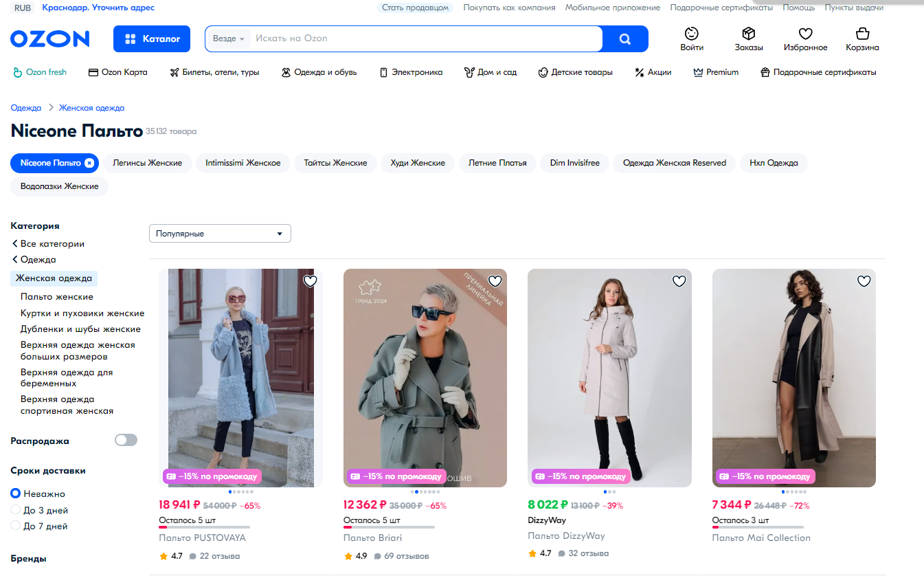Open Избранное heart icon in header

pos(806,34)
